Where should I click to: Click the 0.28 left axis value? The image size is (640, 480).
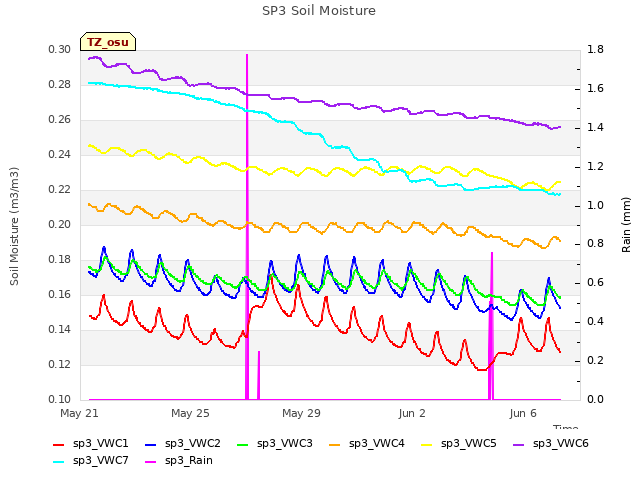(x=60, y=84)
